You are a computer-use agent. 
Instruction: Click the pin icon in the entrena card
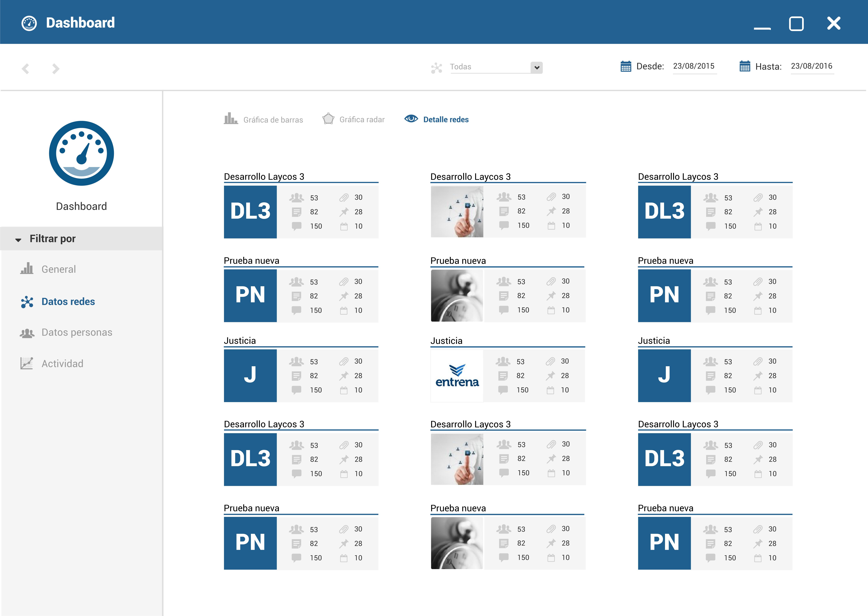(x=550, y=376)
